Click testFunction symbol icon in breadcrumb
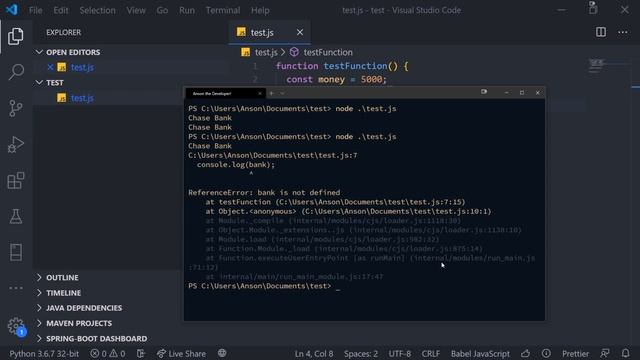The height and width of the screenshot is (360, 640). point(294,52)
